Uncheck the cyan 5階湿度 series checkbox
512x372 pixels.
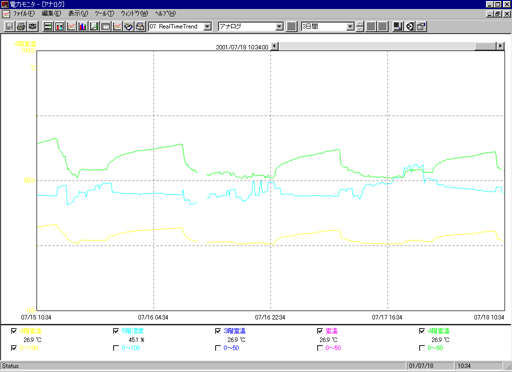(116, 331)
